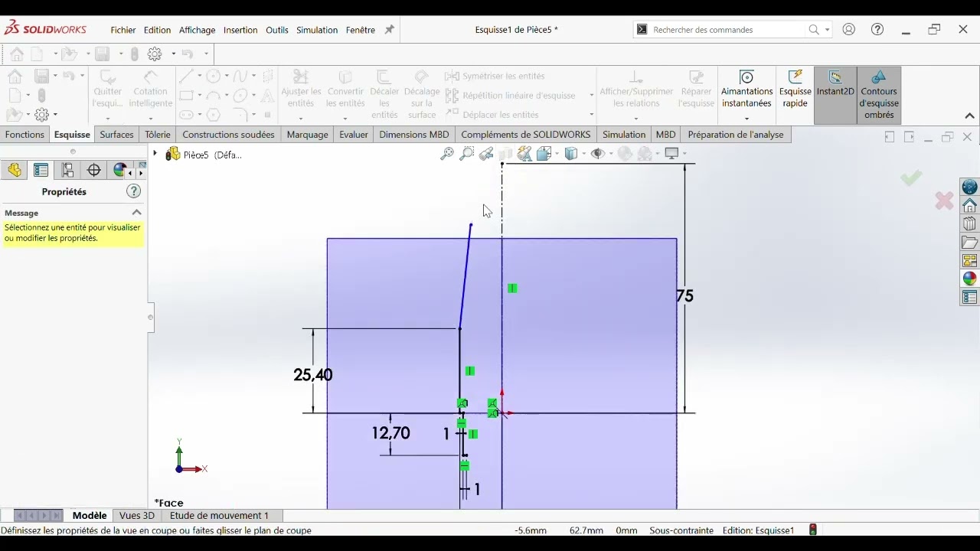
Task: Select the 12,70 dimension
Action: pos(390,433)
